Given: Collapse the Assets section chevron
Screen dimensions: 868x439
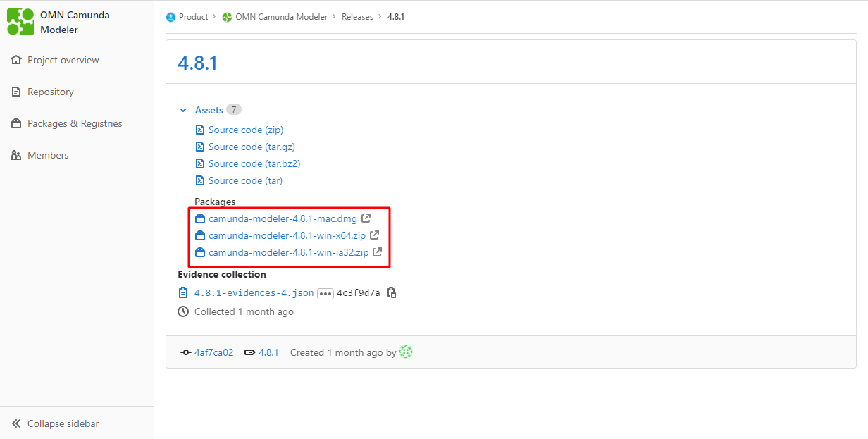Looking at the screenshot, I should point(183,110).
